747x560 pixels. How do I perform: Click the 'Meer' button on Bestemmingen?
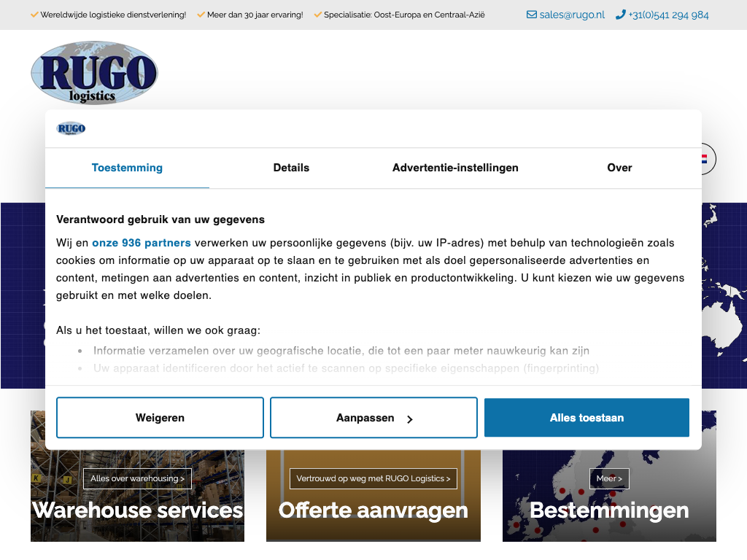(x=609, y=478)
